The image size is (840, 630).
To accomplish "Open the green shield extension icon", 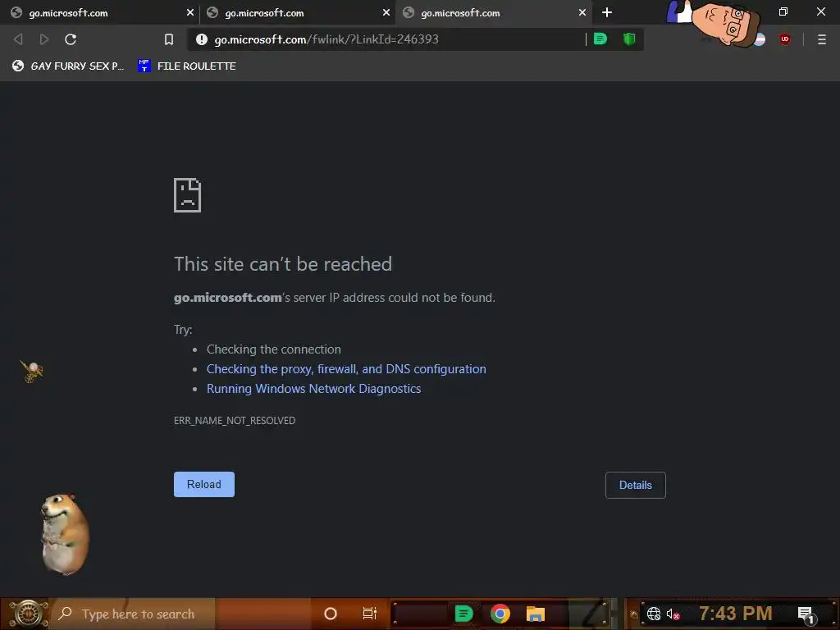I will (629, 39).
